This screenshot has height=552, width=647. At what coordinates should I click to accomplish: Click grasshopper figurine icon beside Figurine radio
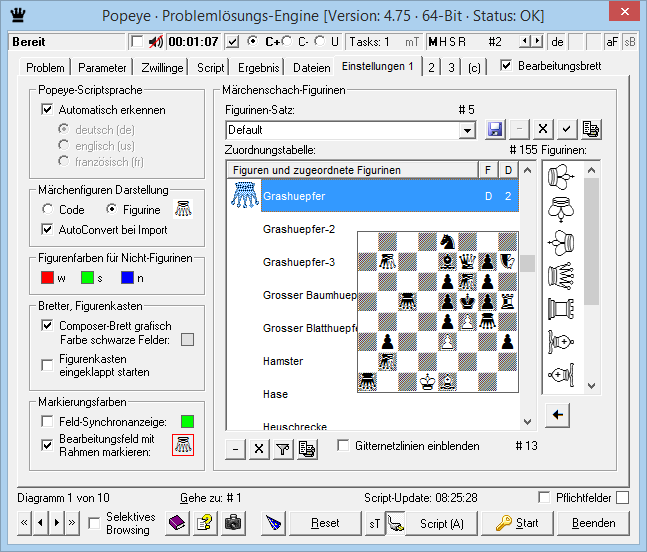tap(183, 209)
